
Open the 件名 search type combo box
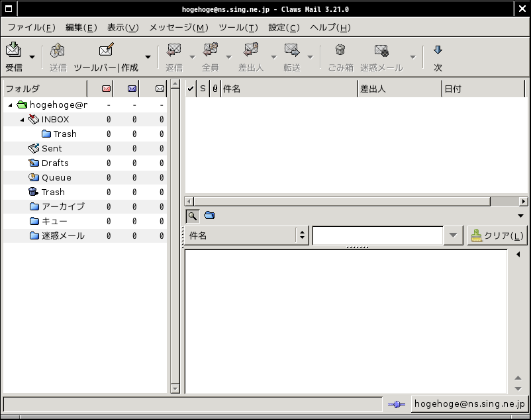pyautogui.click(x=246, y=235)
